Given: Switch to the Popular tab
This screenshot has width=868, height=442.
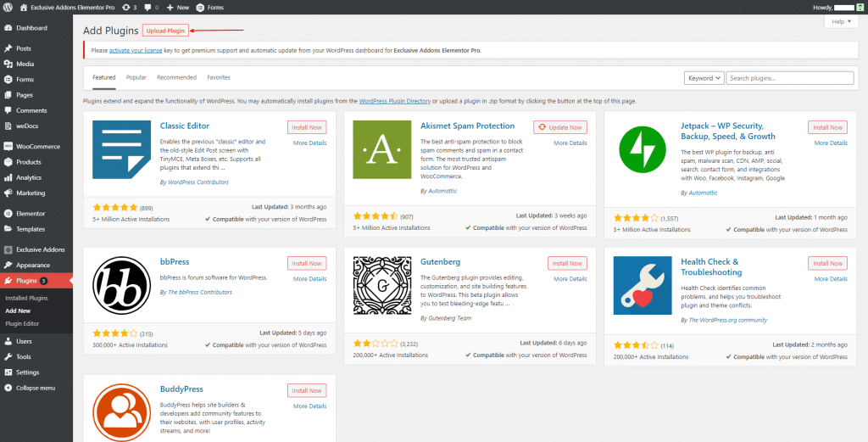Looking at the screenshot, I should click(136, 77).
